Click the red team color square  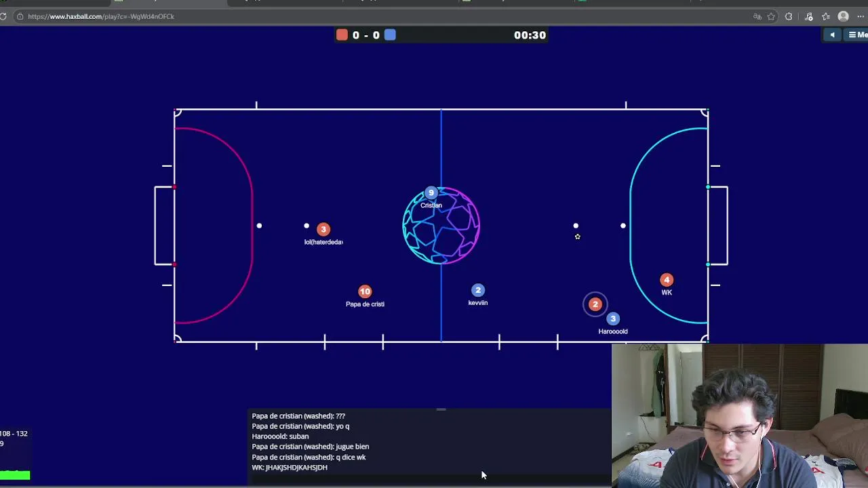click(342, 35)
